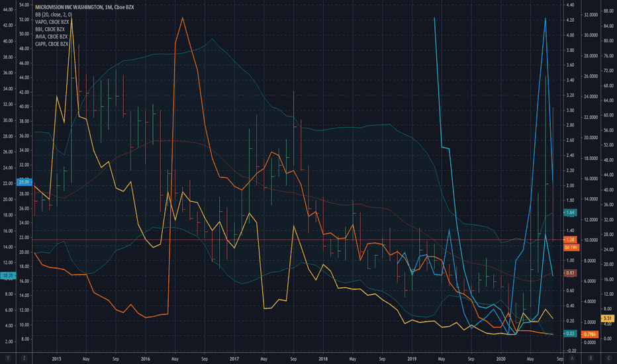This screenshot has width=617, height=364.
Task: Click the 54.00 price axis value
Action: coord(24,5)
